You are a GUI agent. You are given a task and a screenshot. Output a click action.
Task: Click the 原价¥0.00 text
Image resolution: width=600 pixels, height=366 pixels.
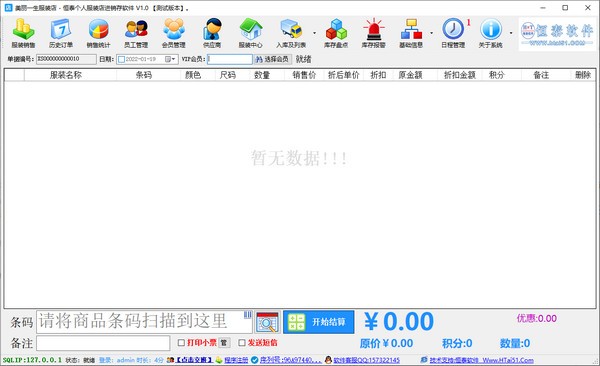386,343
